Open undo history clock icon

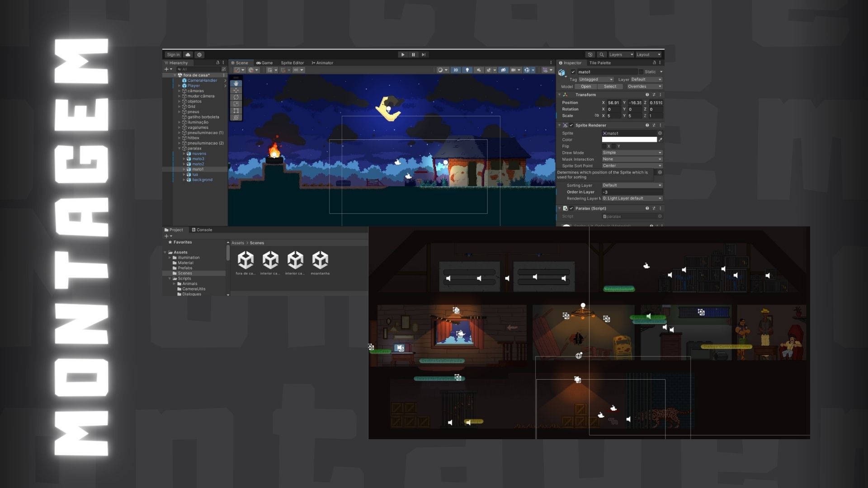tap(590, 55)
